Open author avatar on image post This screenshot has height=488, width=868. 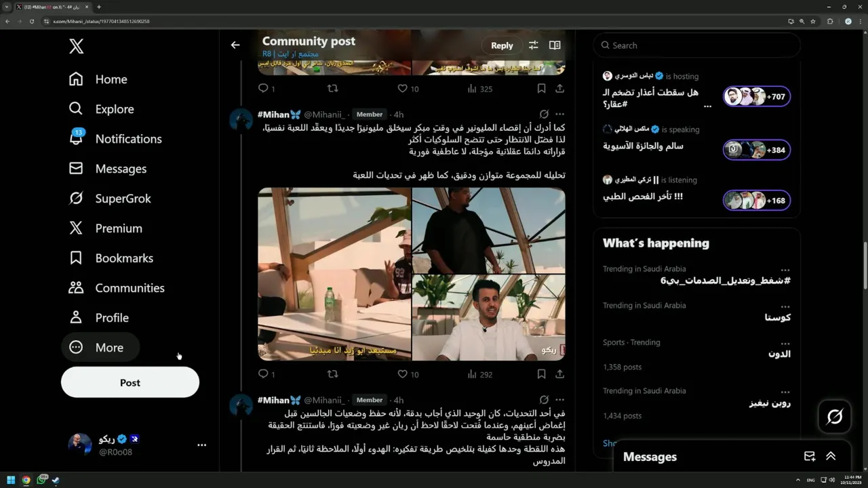click(241, 120)
